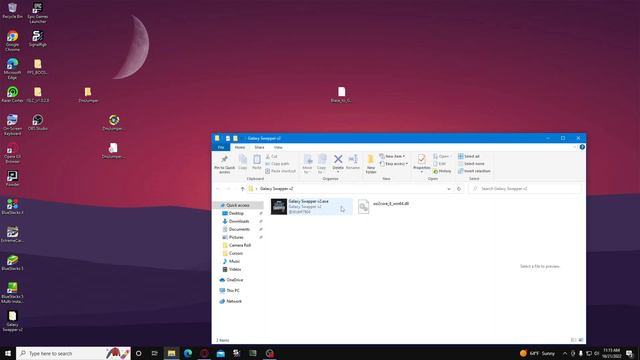The width and height of the screenshot is (640, 360).
Task: Click the Refresh button next to the address bar
Action: tap(459, 189)
